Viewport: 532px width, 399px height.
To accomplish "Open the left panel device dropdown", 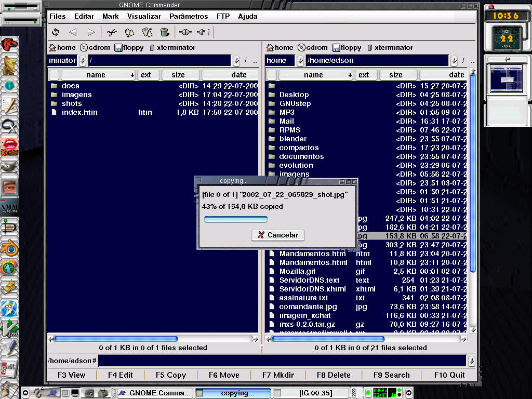I will [83, 61].
